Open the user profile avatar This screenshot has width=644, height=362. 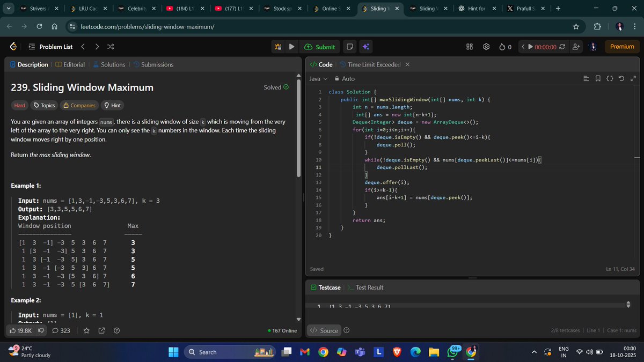tap(593, 47)
